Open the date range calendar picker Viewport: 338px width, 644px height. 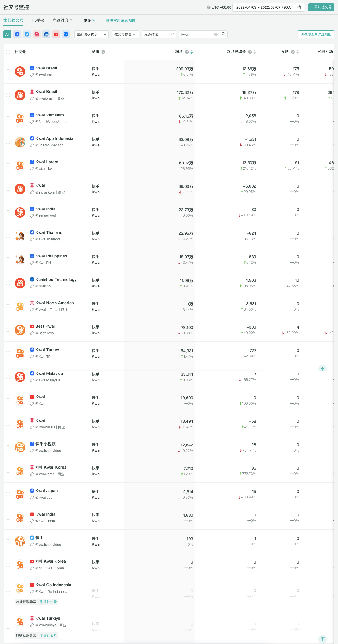coord(299,7)
